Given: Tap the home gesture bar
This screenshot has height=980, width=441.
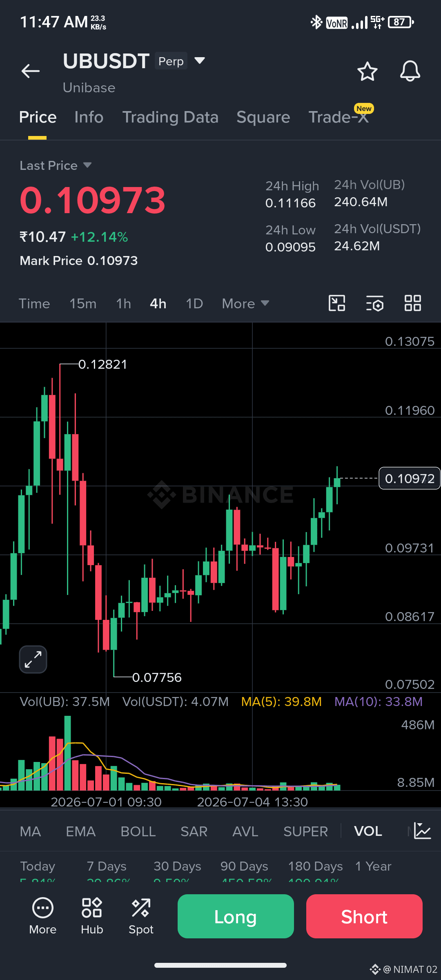Looking at the screenshot, I should pyautogui.click(x=220, y=965).
